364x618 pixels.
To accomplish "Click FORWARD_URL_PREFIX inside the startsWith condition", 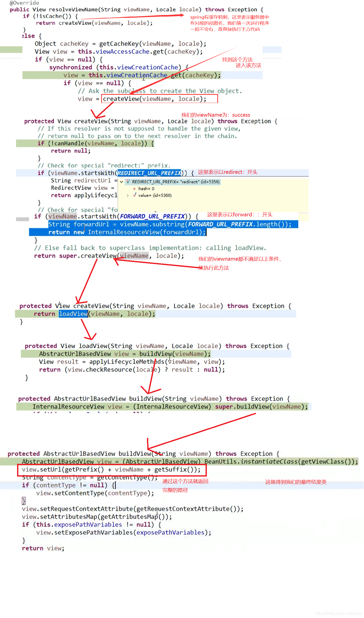I will [152, 216].
